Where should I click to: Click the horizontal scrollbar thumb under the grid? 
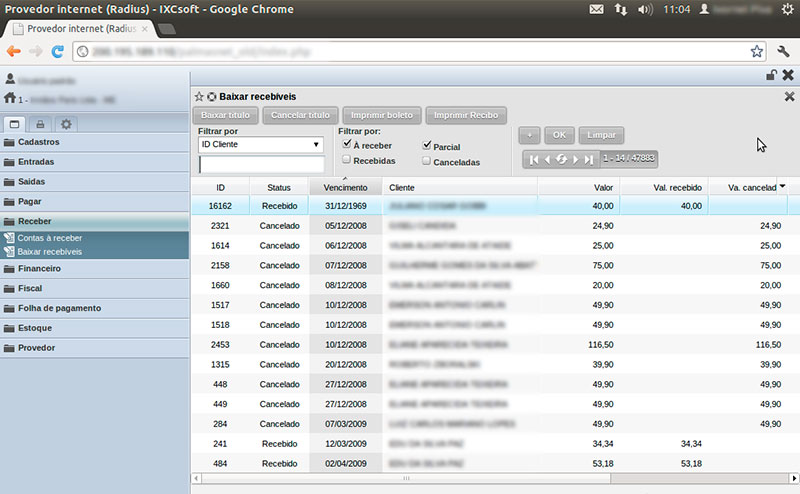coord(406,478)
